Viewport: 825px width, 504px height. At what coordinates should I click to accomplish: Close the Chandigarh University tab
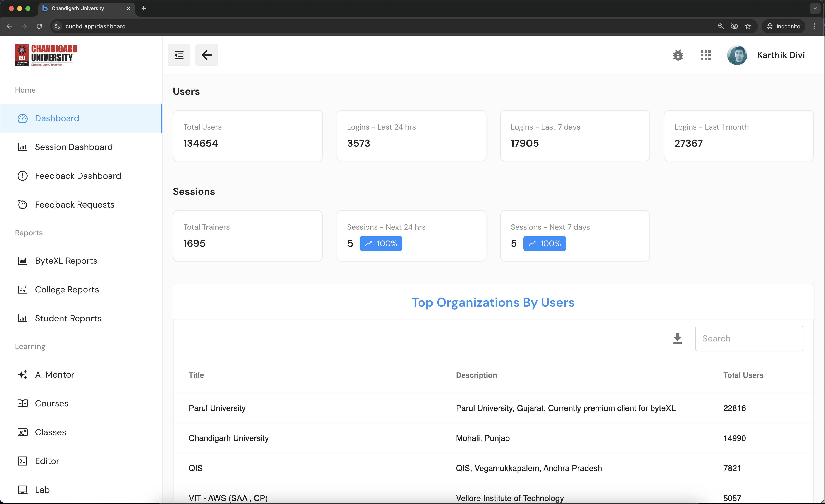tap(129, 8)
